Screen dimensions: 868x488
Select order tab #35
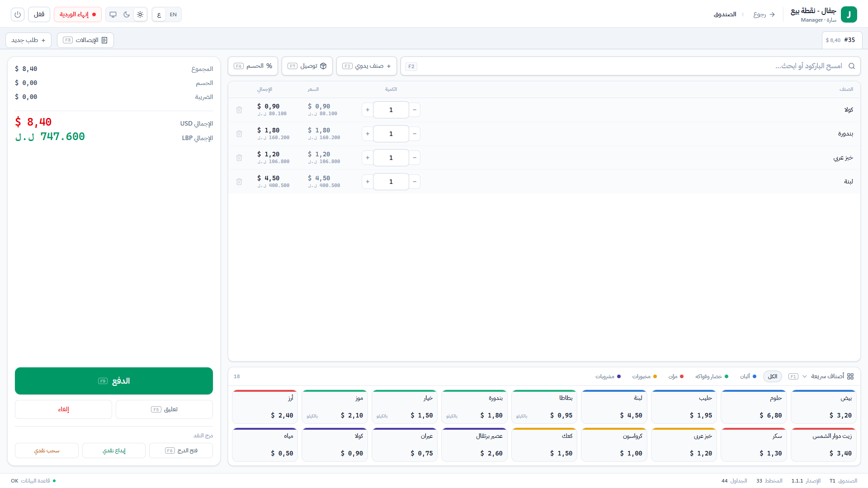pos(842,40)
